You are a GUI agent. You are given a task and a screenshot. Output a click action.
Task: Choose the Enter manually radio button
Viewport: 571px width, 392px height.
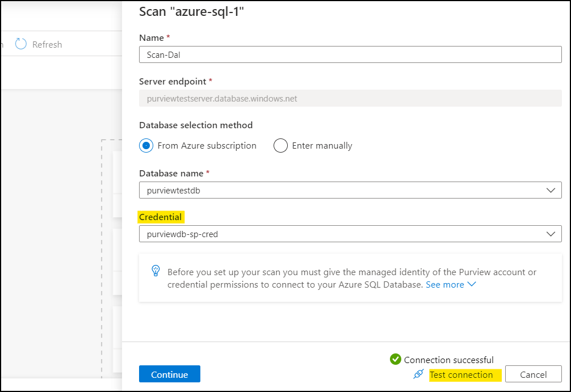pyautogui.click(x=280, y=146)
